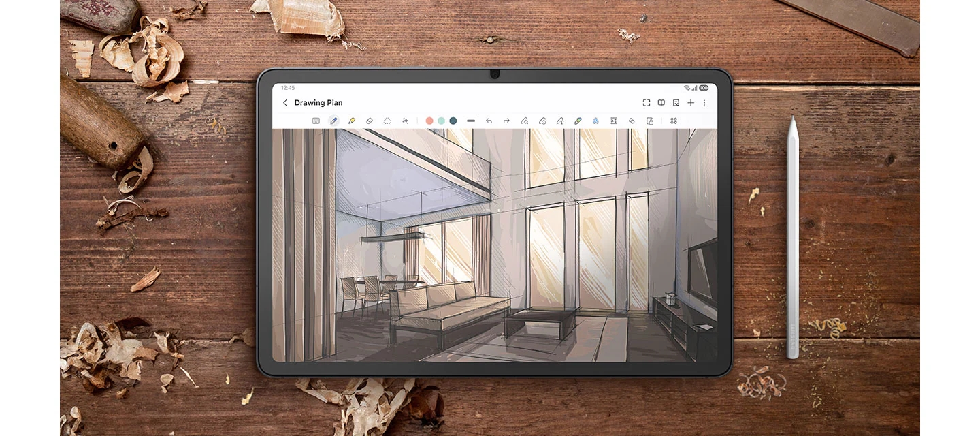Open the three-dot overflow menu
The image size is (980, 436).
pyautogui.click(x=704, y=102)
